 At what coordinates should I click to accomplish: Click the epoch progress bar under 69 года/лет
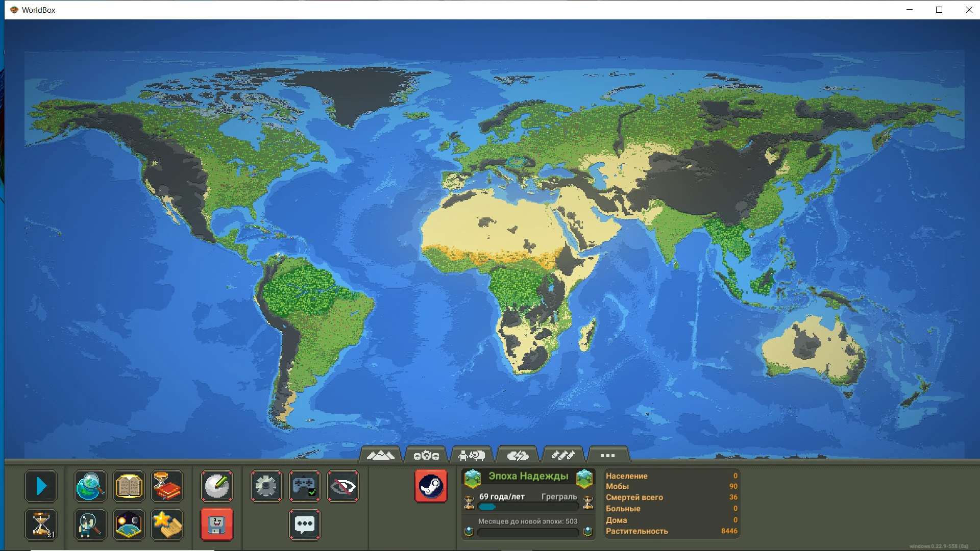click(x=528, y=506)
